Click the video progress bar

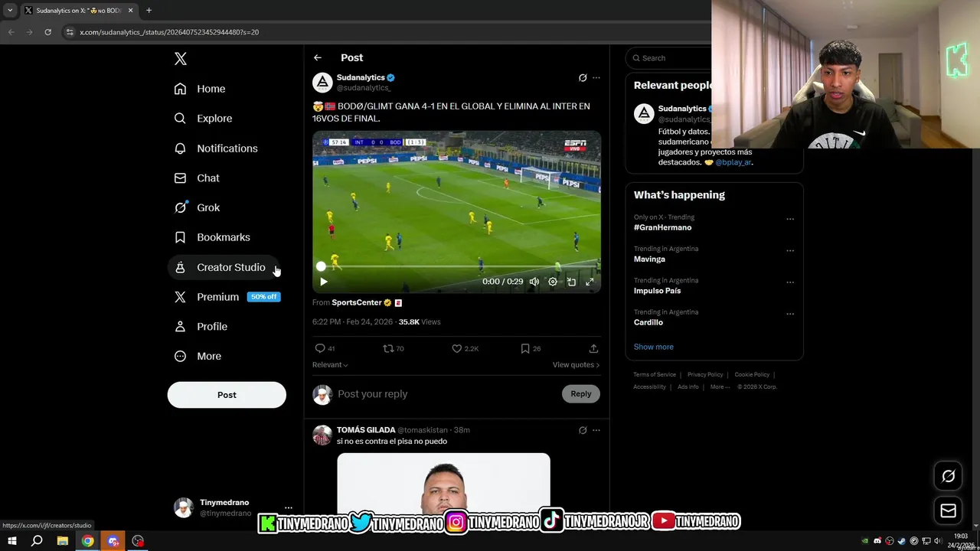[x=456, y=266]
